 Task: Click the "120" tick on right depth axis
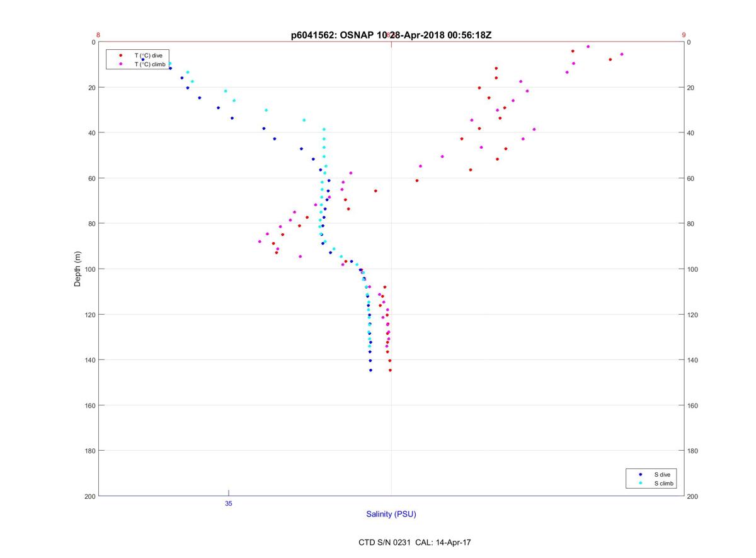point(692,315)
